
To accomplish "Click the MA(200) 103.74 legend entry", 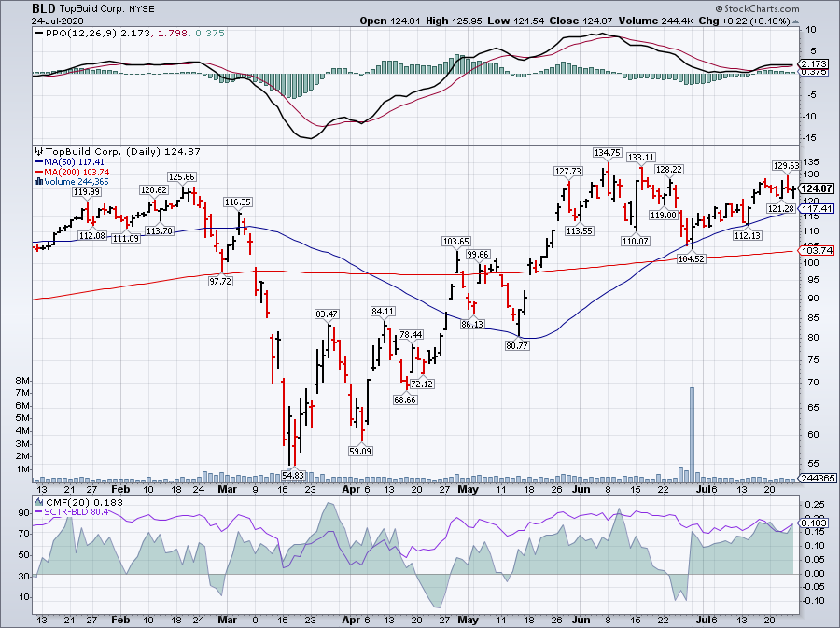I will (72, 172).
